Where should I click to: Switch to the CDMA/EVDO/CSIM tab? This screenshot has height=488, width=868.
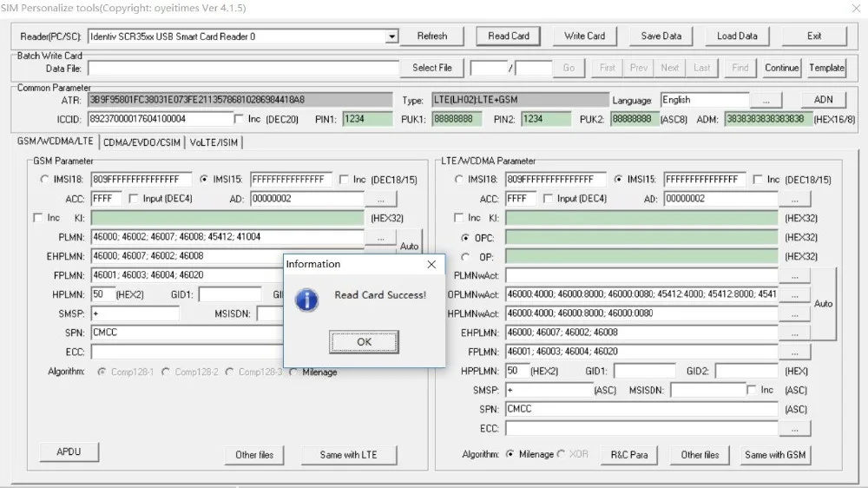click(x=141, y=142)
